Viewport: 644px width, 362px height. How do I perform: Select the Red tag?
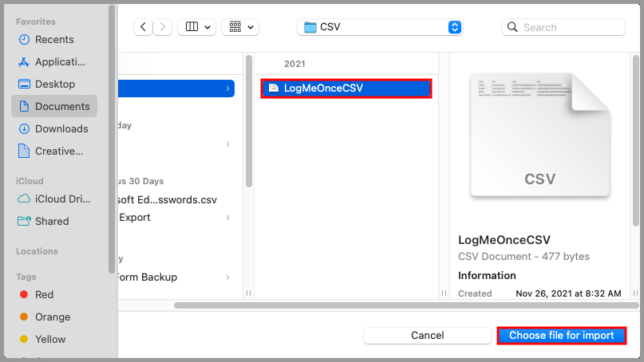coord(44,294)
